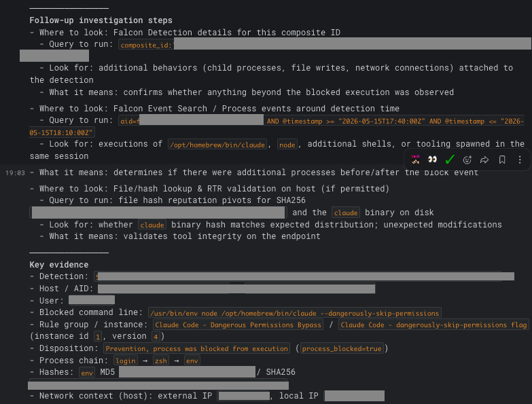Click the 'Follow-up investigation steps' heading
This screenshot has width=532, height=404.
click(x=101, y=20)
